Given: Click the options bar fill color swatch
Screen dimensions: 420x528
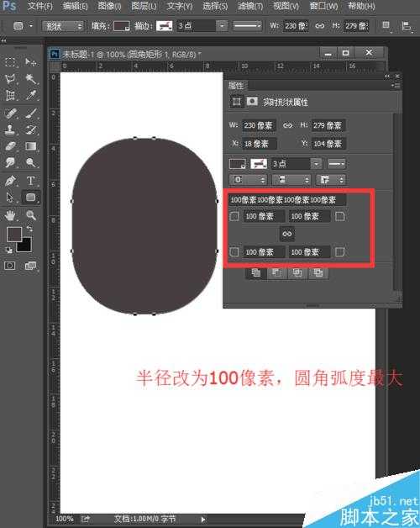Looking at the screenshot, I should coord(122,25).
